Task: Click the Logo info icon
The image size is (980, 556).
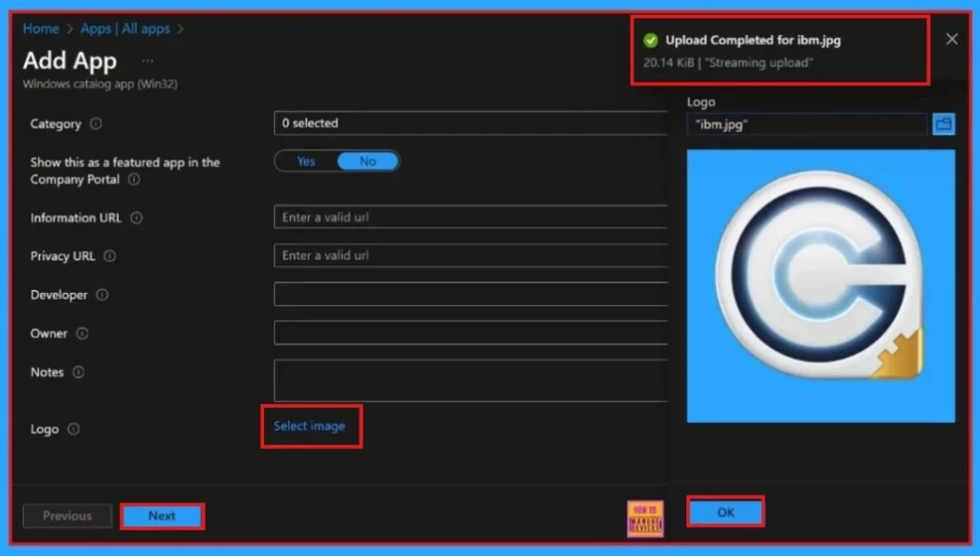Action: pos(73,429)
